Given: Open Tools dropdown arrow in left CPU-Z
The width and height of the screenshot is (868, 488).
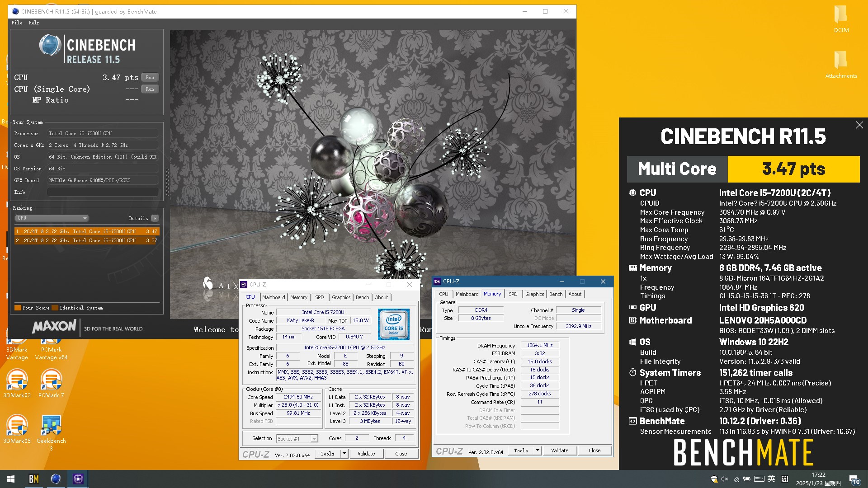Looking at the screenshot, I should (x=344, y=454).
